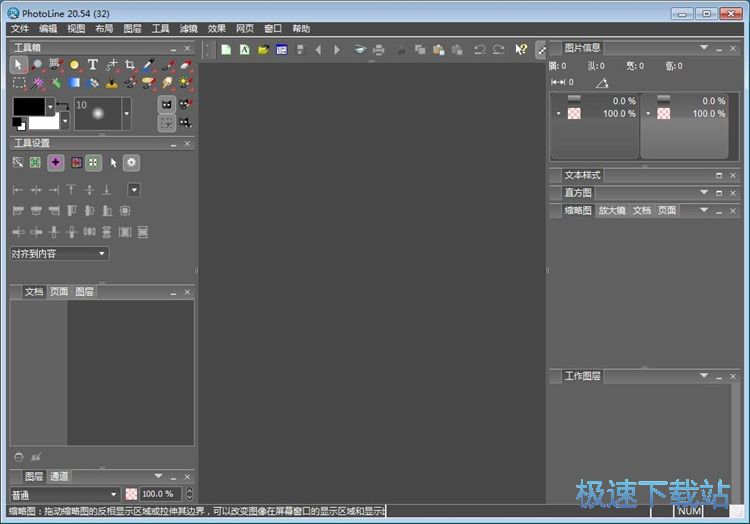750x524 pixels.
Task: Pick the Magic Wand selection tool
Action: (x=37, y=83)
